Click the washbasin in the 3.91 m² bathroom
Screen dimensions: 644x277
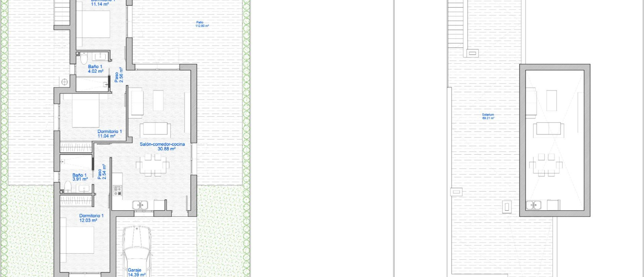tap(84, 189)
